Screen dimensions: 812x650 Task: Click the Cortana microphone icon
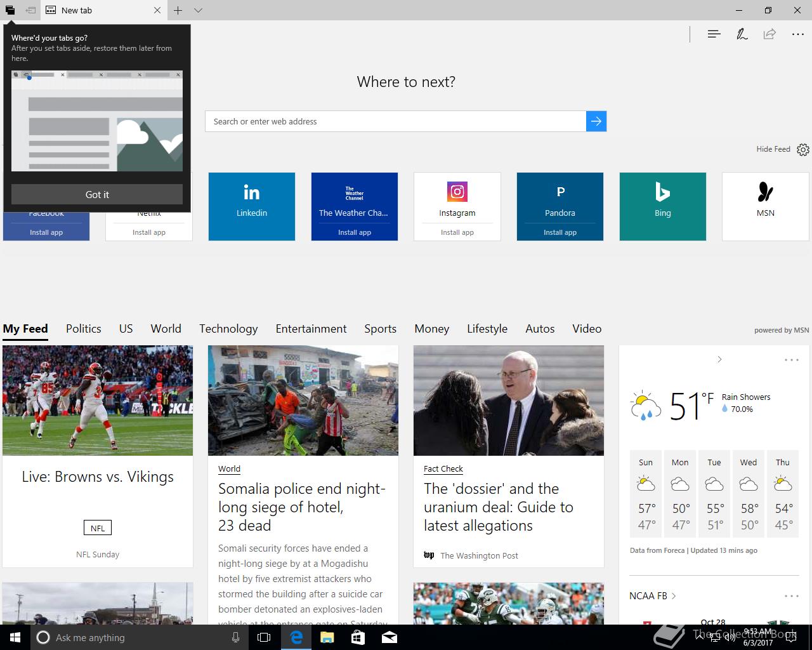235,637
